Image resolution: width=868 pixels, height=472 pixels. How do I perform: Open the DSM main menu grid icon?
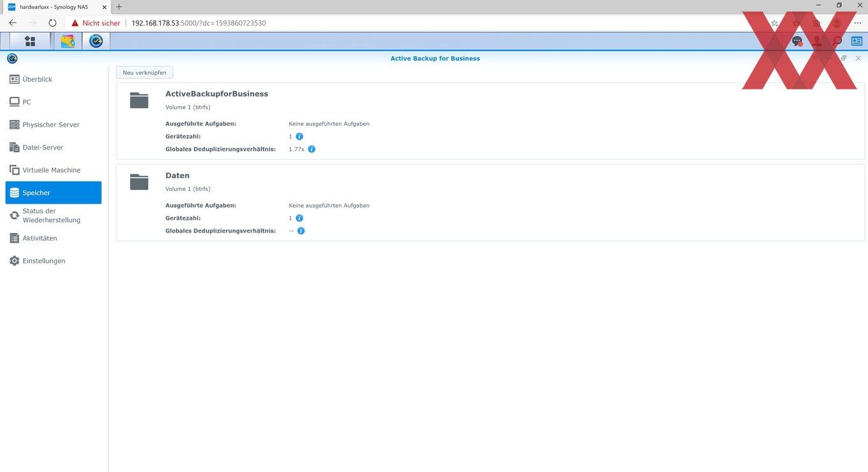[29, 42]
